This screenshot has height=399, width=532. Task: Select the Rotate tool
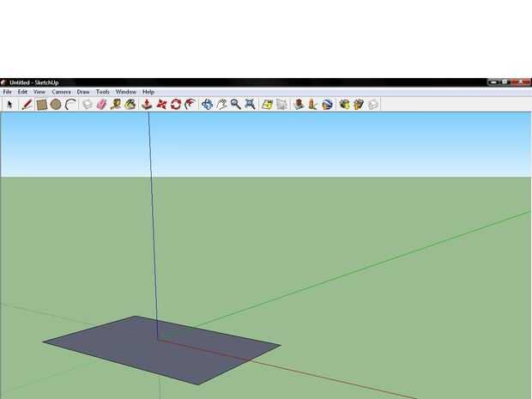tap(176, 104)
